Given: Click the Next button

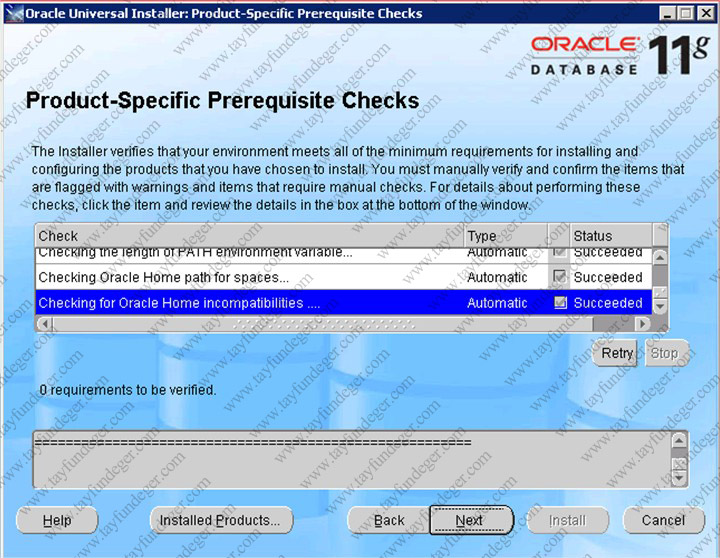Looking at the screenshot, I should pyautogui.click(x=471, y=520).
